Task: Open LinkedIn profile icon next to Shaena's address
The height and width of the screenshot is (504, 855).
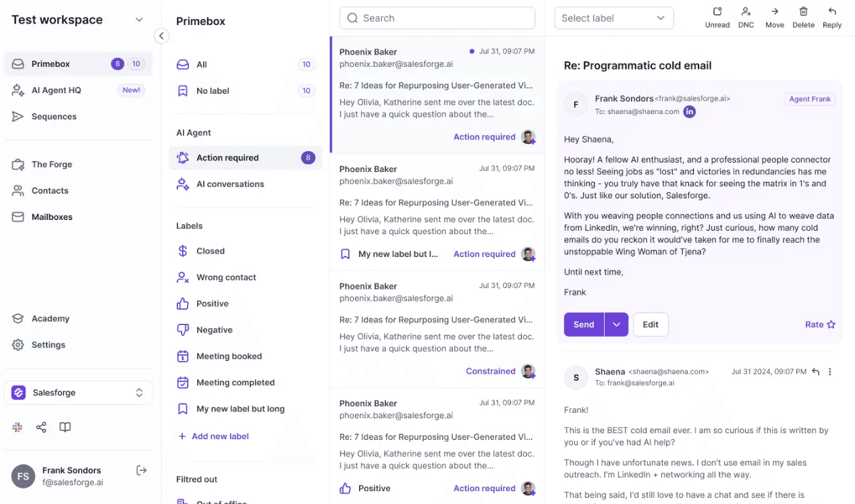Action: (690, 112)
